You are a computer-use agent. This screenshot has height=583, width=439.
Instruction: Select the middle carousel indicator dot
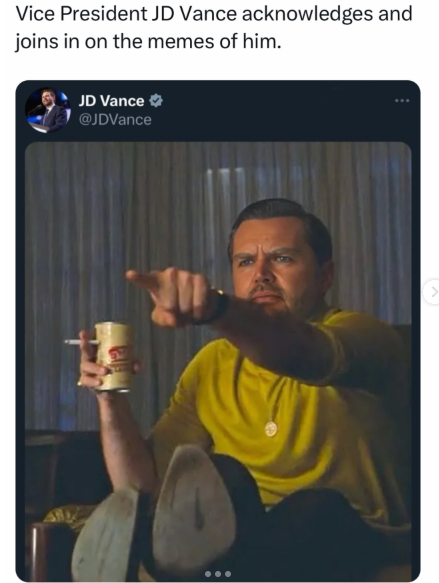click(x=218, y=574)
